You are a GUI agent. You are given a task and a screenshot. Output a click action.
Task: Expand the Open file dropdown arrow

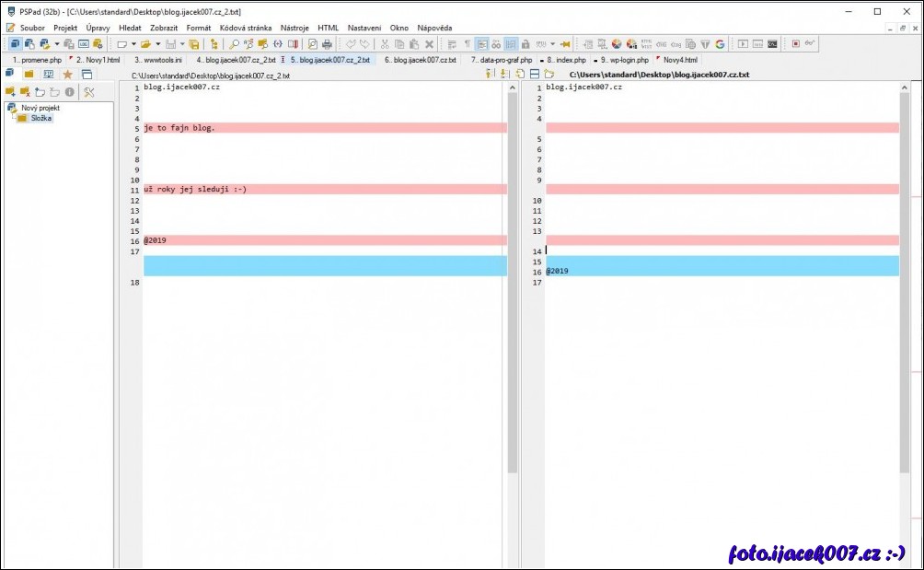pyautogui.click(x=157, y=43)
